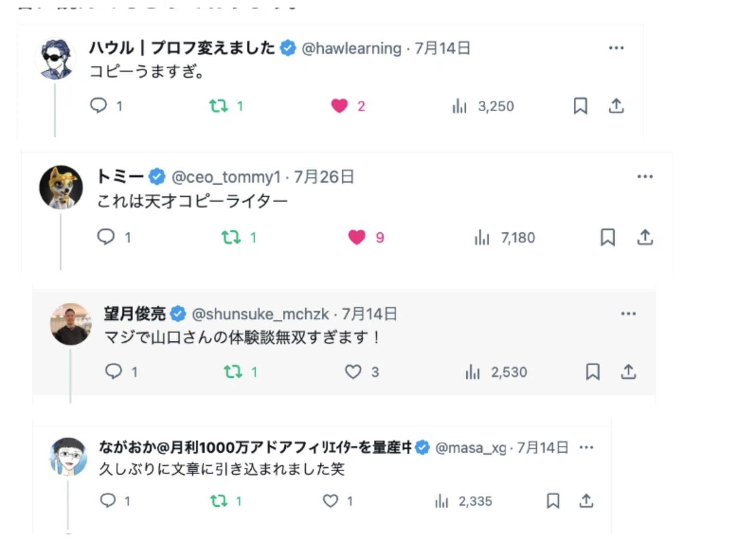This screenshot has height=560, width=740.
Task: Open more options on the ハウル tweet
Action: tap(616, 48)
